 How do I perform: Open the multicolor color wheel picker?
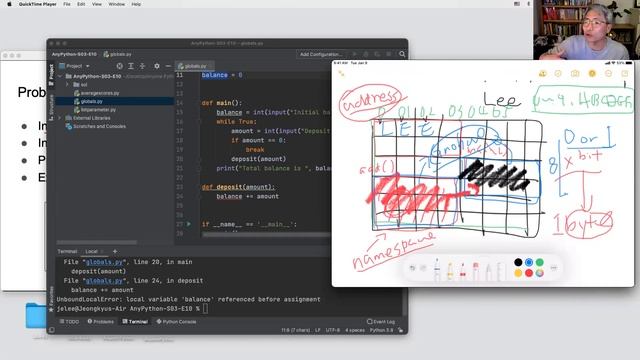pos(540,273)
